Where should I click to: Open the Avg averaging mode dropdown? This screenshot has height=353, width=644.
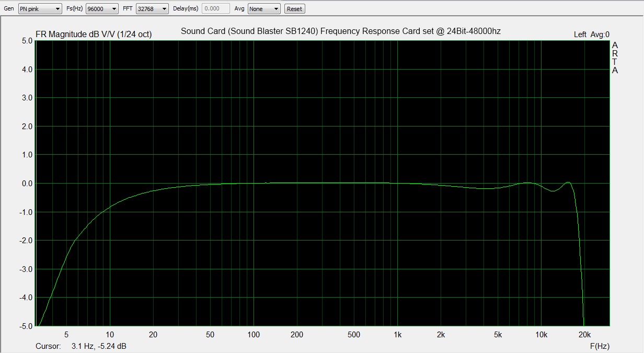click(264, 8)
